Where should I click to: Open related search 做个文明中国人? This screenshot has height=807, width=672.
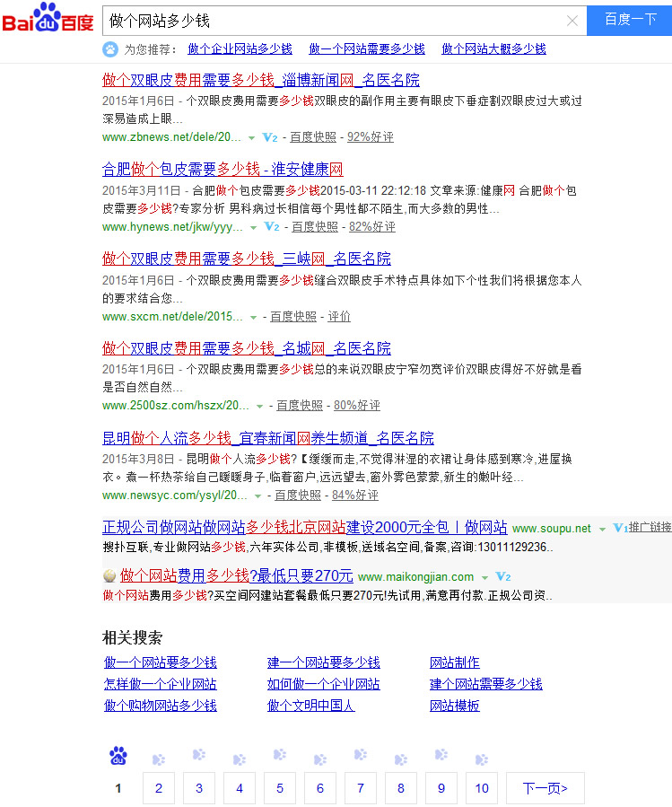coord(310,706)
